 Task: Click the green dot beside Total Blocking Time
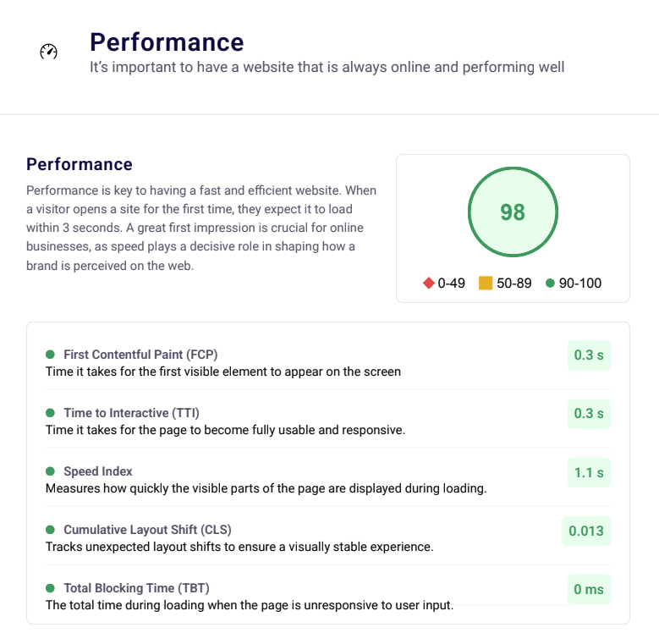(x=50, y=588)
